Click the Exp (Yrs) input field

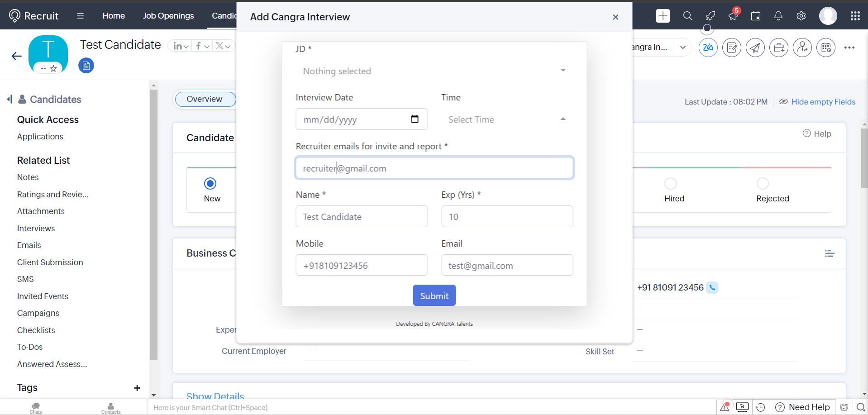pos(507,216)
